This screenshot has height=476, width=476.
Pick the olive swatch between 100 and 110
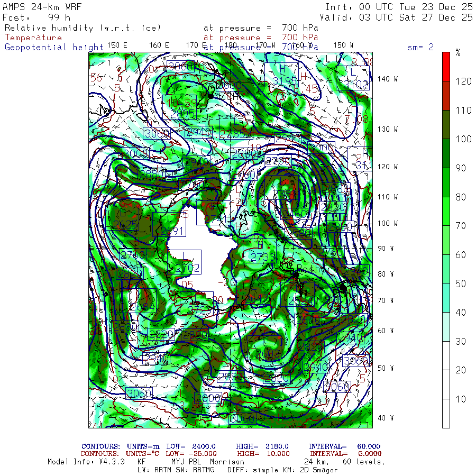pyautogui.click(x=446, y=124)
